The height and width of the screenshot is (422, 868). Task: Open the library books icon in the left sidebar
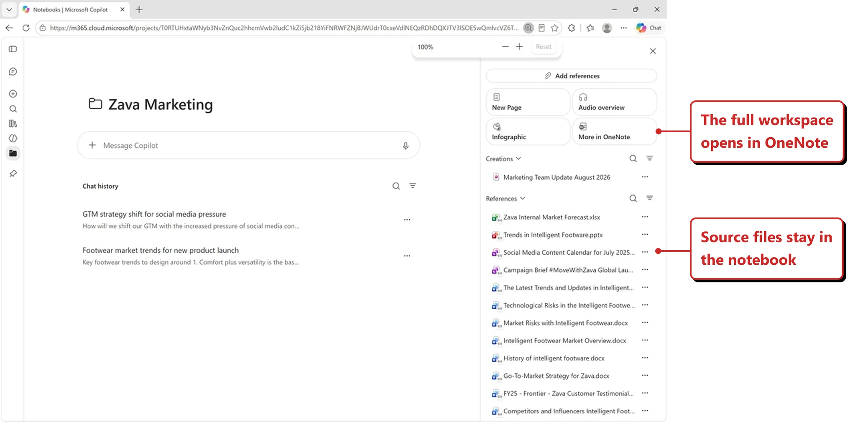13,123
